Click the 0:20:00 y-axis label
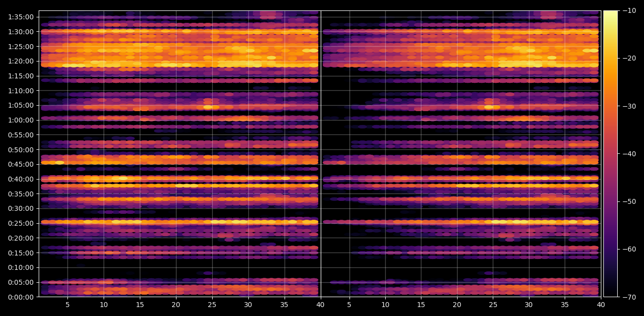This screenshot has height=316, width=644. (x=21, y=238)
